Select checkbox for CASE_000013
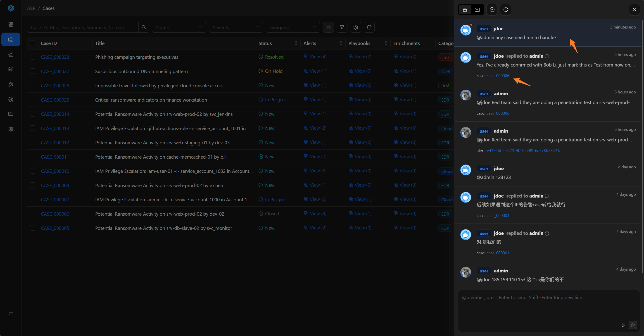Image resolution: width=644 pixels, height=336 pixels. click(x=33, y=128)
